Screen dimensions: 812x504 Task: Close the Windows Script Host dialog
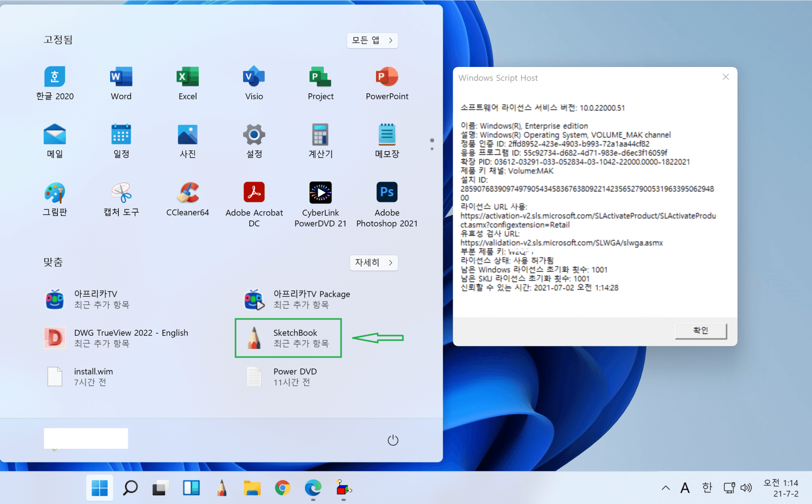pyautogui.click(x=726, y=77)
